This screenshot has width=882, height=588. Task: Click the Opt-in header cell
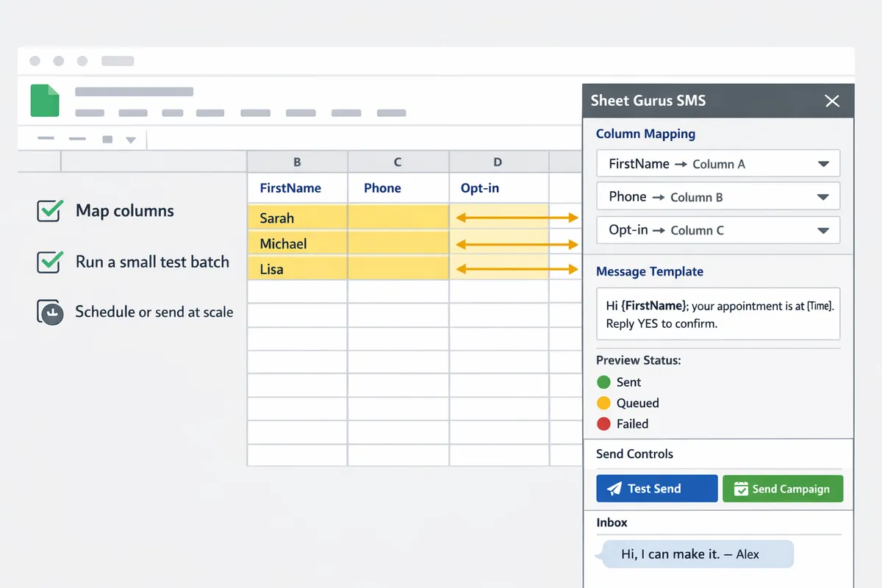point(498,188)
